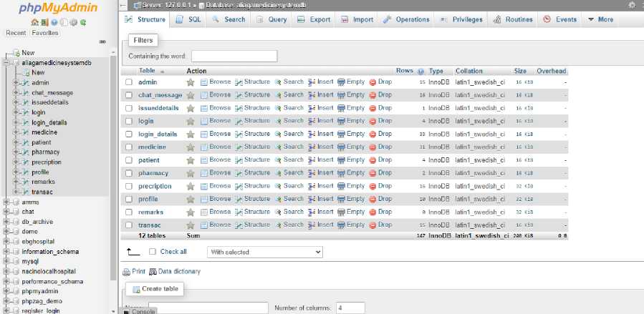Open the More tab dropdown
Screen dimensions: 644x314
[x=600, y=19]
